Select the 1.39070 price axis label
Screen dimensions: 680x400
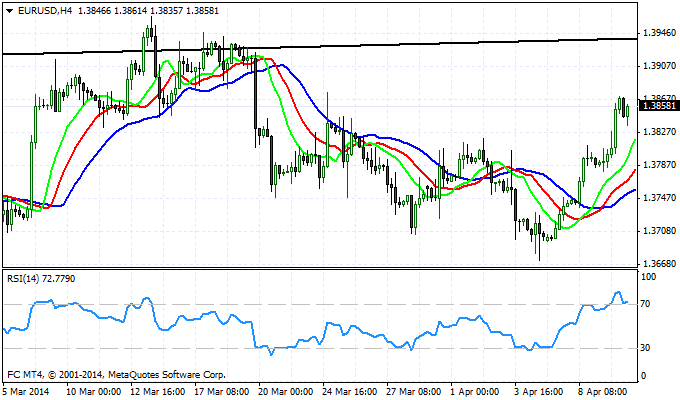pyautogui.click(x=659, y=66)
